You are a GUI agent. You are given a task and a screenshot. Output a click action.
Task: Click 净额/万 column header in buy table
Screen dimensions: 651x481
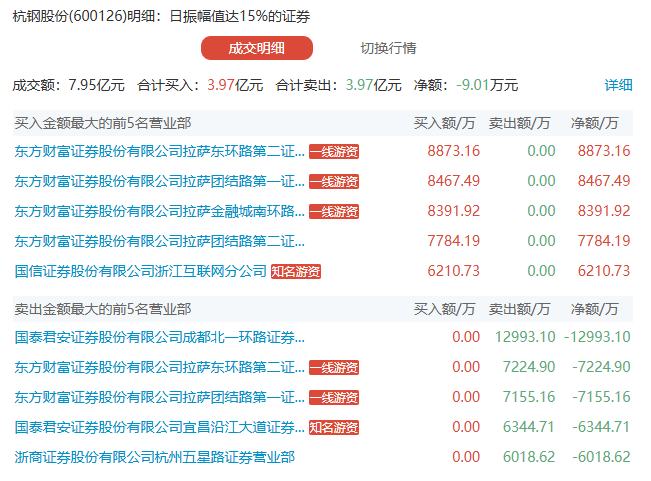tap(595, 123)
